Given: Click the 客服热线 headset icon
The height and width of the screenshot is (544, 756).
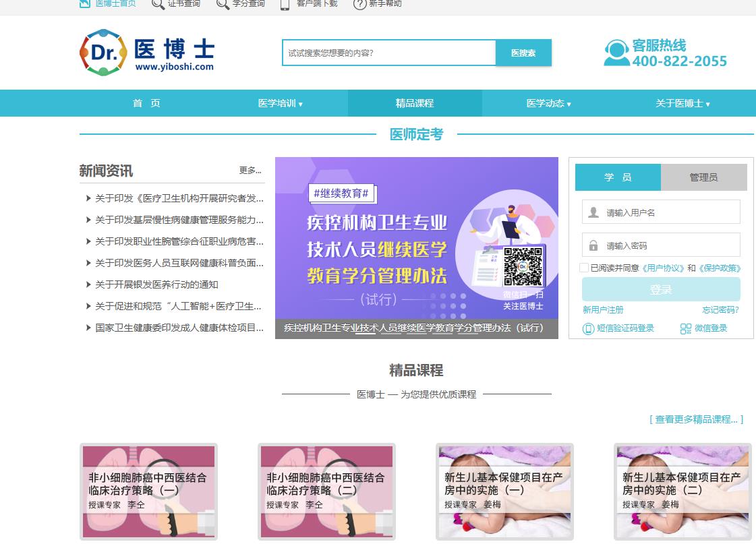Looking at the screenshot, I should click(616, 53).
